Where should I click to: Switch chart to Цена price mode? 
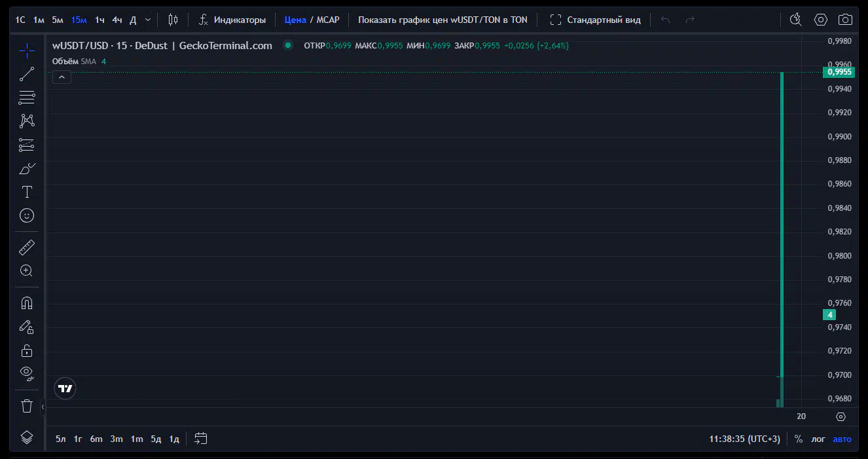click(x=295, y=20)
